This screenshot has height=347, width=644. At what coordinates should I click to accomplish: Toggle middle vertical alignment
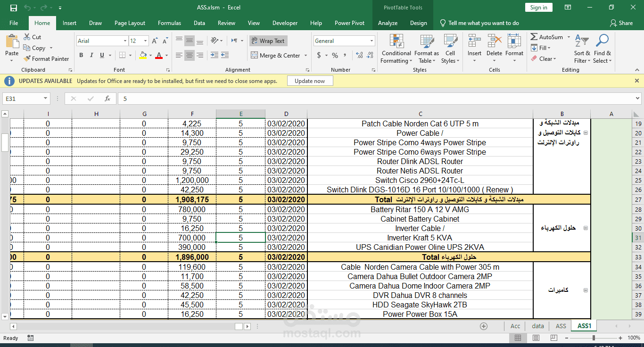190,41
